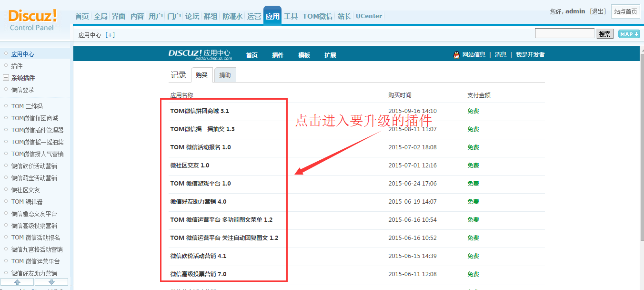The image size is (644, 290).
Task: Open 微信登录 in the sidebar
Action: click(x=22, y=90)
